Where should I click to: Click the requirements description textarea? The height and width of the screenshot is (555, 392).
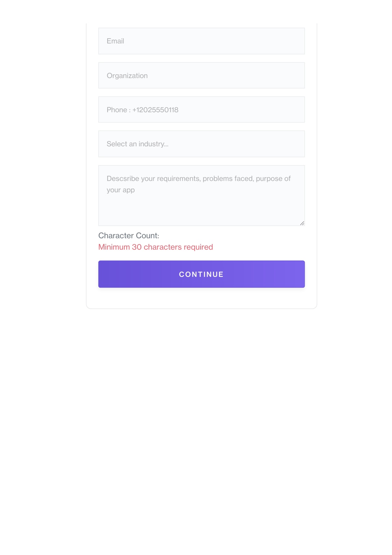201,195
